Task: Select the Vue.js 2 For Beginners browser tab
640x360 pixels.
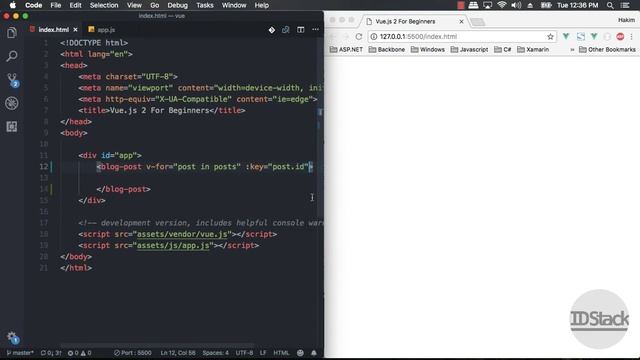Action: [x=415, y=21]
